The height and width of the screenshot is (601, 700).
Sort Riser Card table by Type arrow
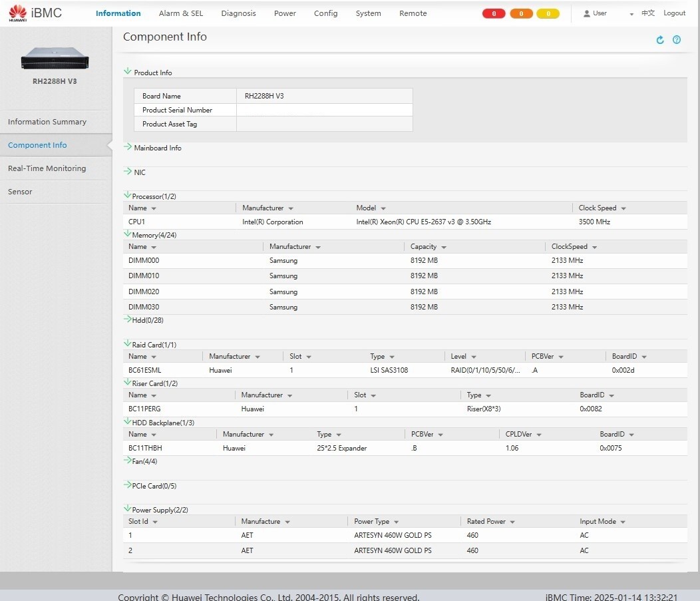click(488, 396)
